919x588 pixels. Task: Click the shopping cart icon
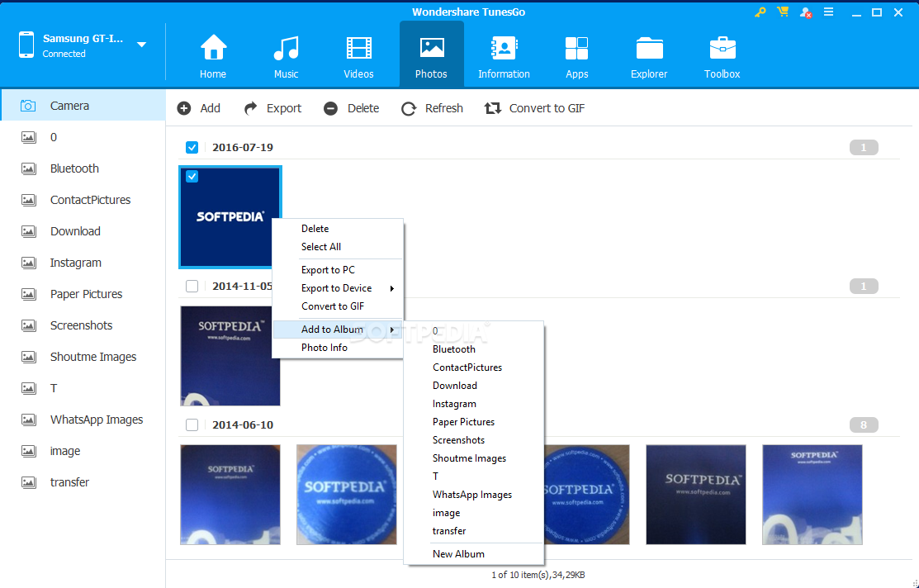pos(783,12)
